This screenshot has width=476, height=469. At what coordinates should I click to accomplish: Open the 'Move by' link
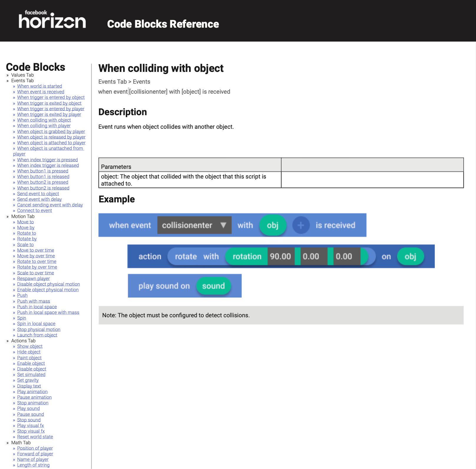(x=26, y=227)
